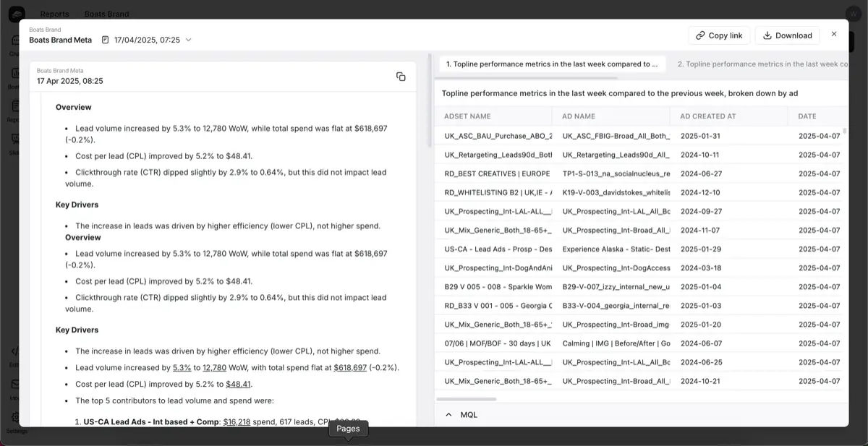Open the code editor icon in the sidebar
The width and height of the screenshot is (868, 446).
pos(16,351)
